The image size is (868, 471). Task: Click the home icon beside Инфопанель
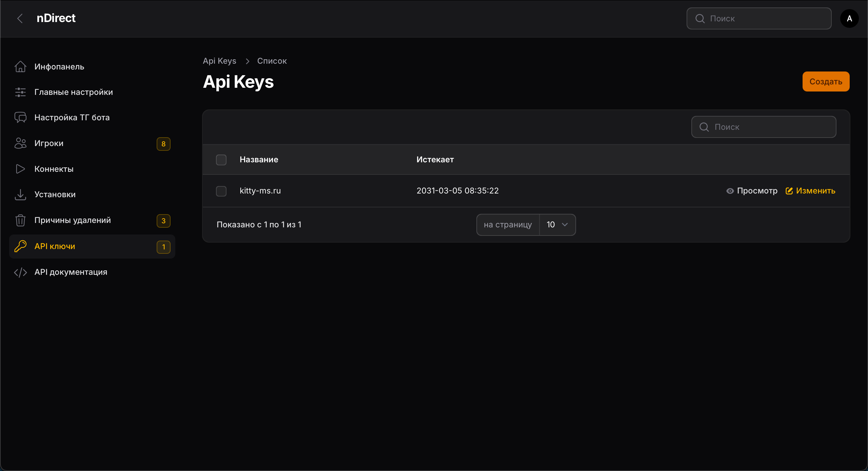[20, 67]
